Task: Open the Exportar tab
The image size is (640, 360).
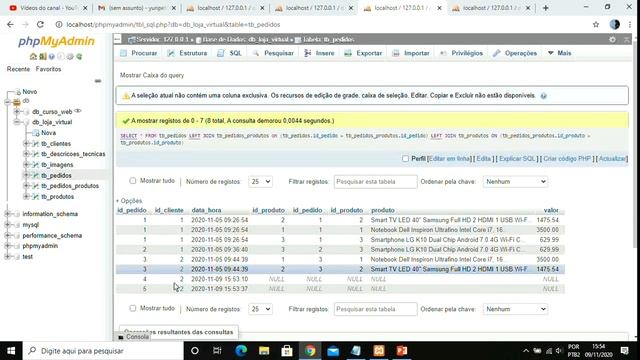Action: (363, 53)
